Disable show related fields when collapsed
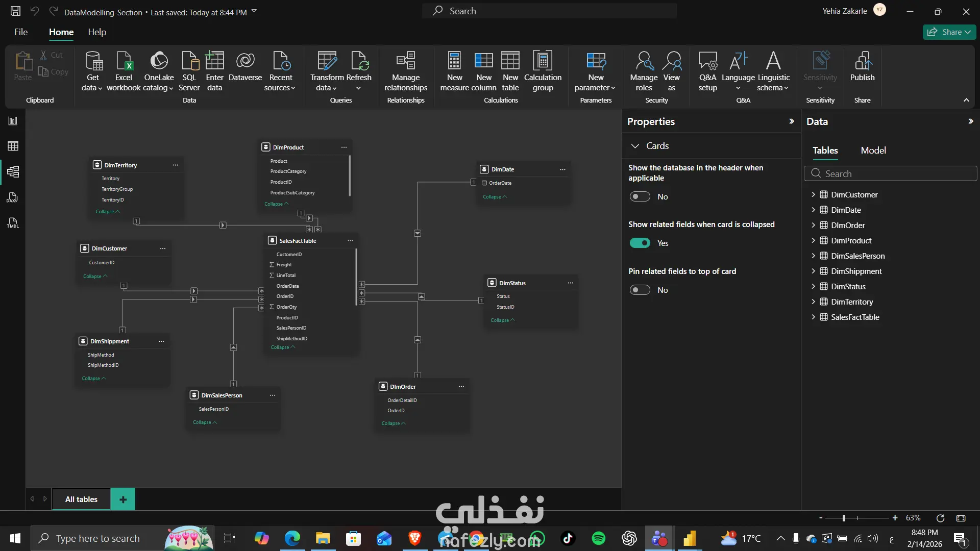Screen dimensions: 980x551 click(x=640, y=243)
